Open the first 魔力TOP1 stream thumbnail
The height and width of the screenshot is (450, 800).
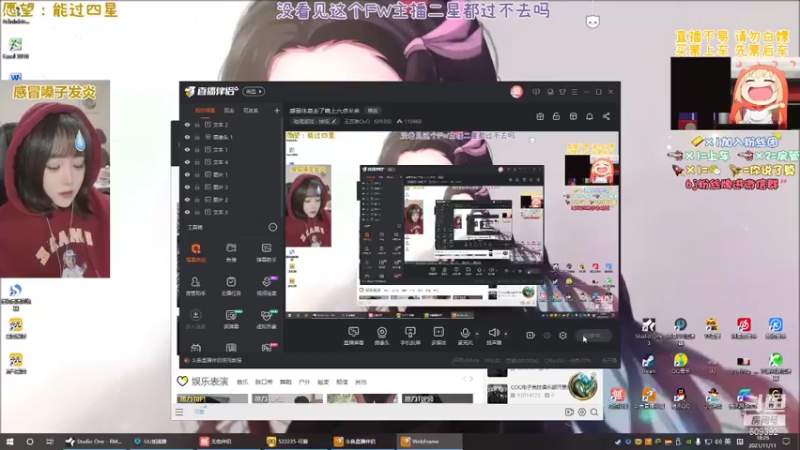point(212,398)
